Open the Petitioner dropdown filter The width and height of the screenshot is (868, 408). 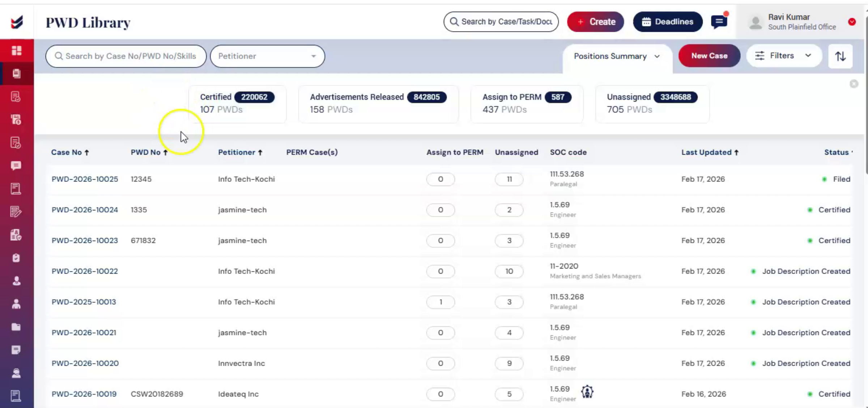click(x=267, y=56)
